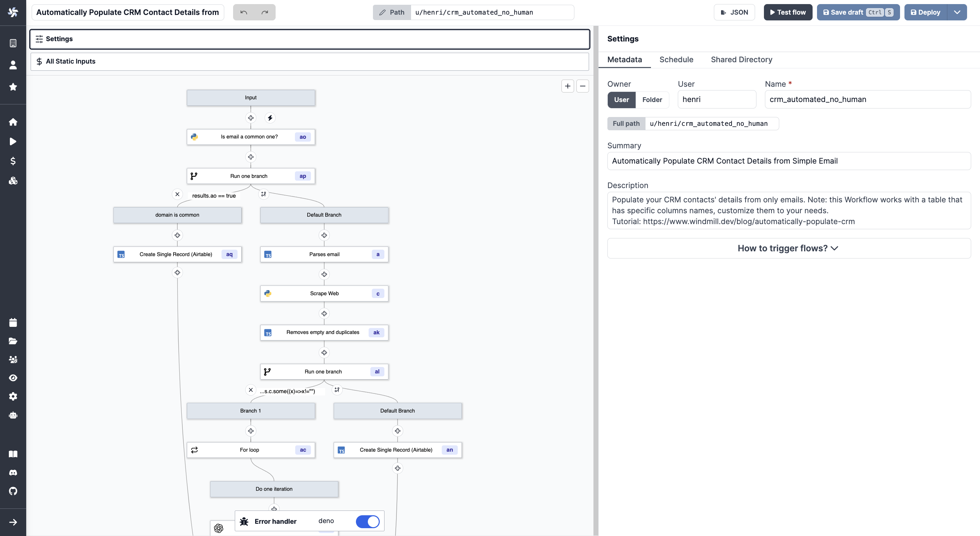
Task: Open Runs play icon in sidebar
Action: click(x=13, y=141)
